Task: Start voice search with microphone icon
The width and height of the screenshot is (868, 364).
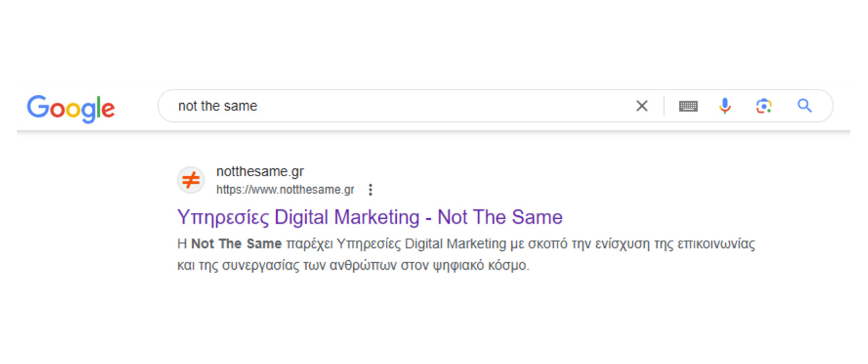Action: 725,106
